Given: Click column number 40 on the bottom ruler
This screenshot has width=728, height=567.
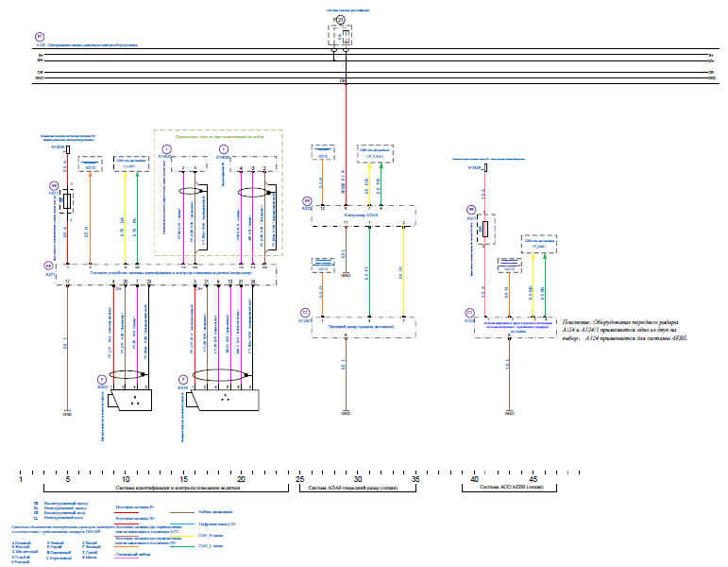Looking at the screenshot, I should point(474,480).
